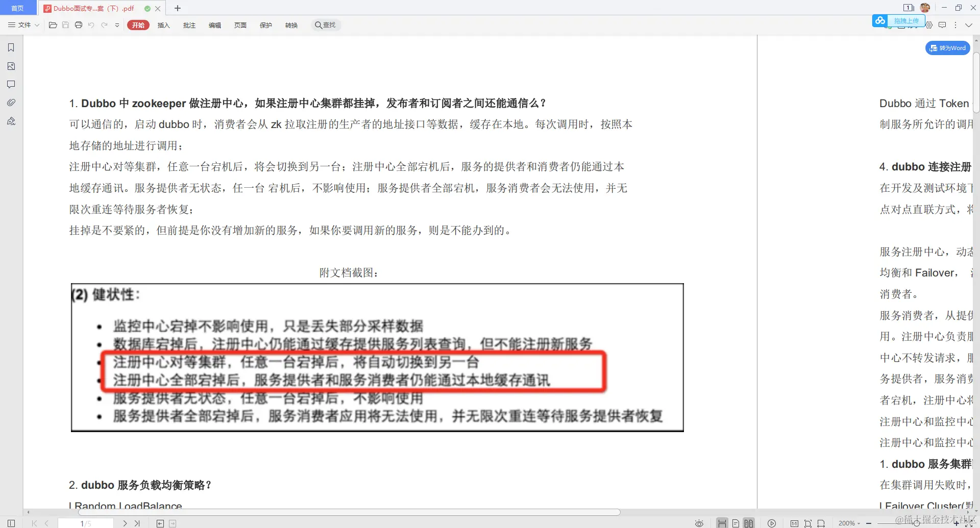Toggle the eye reading mode in status bar
Screen dimensions: 980x528
click(699, 523)
